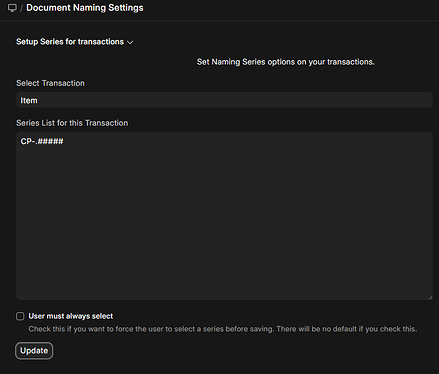Open the desktop home breadcrumb icon
Screen dimensions: 439x374
click(12, 8)
